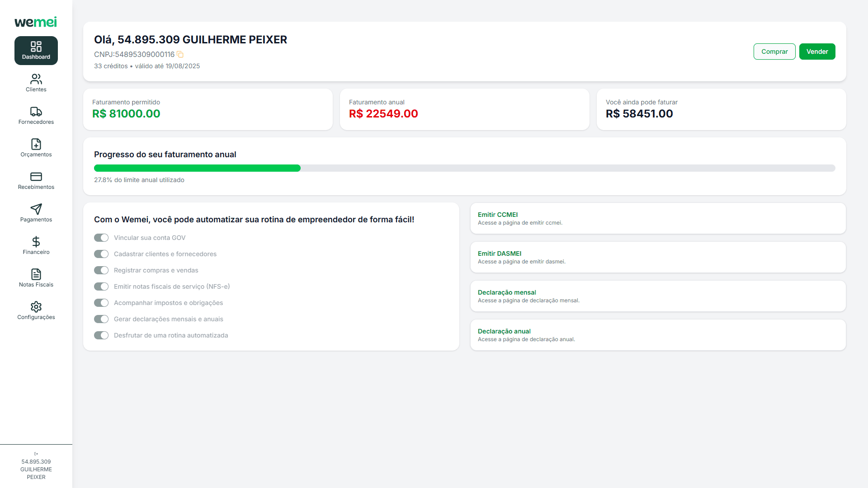Copy the CNPJ using the copy icon

180,54
